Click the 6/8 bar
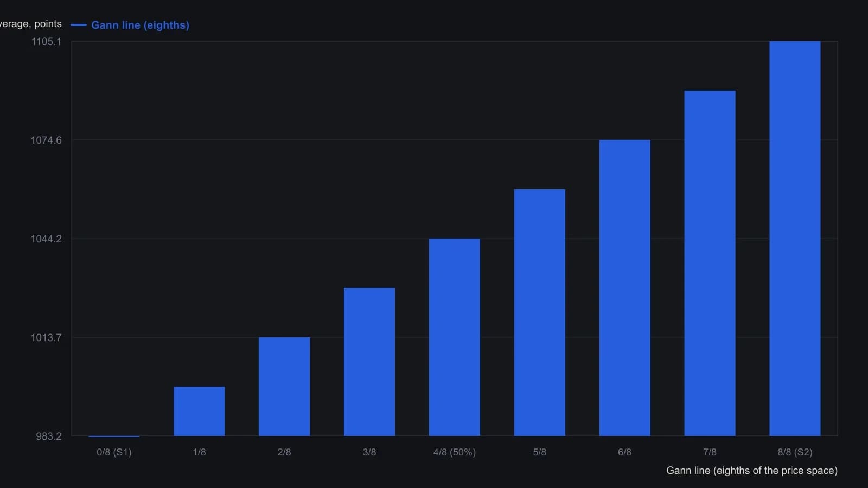The height and width of the screenshot is (488, 868). (625, 288)
